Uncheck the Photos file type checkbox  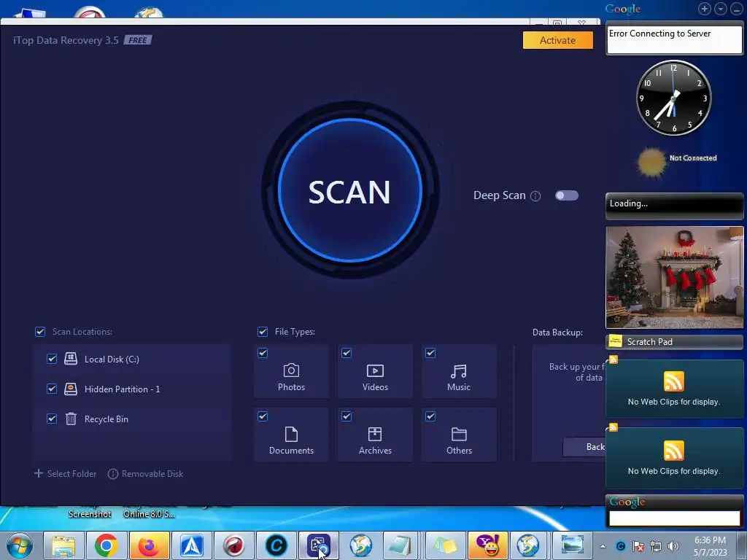click(263, 353)
